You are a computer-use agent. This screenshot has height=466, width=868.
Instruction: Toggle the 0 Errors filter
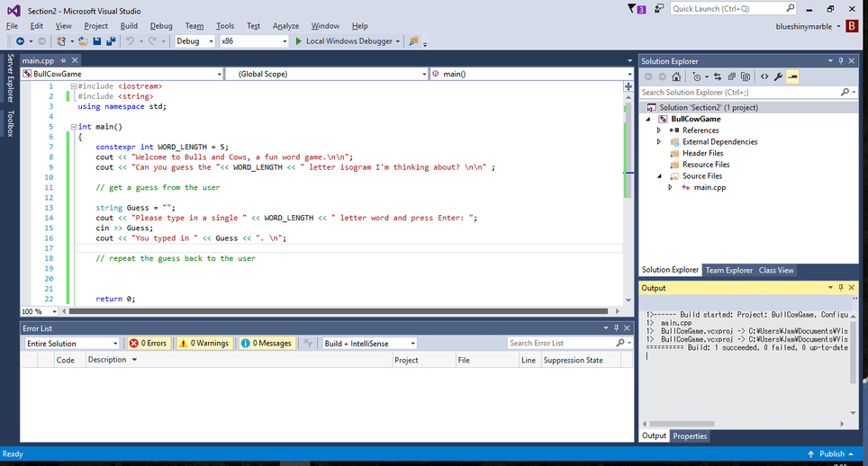[x=148, y=344]
